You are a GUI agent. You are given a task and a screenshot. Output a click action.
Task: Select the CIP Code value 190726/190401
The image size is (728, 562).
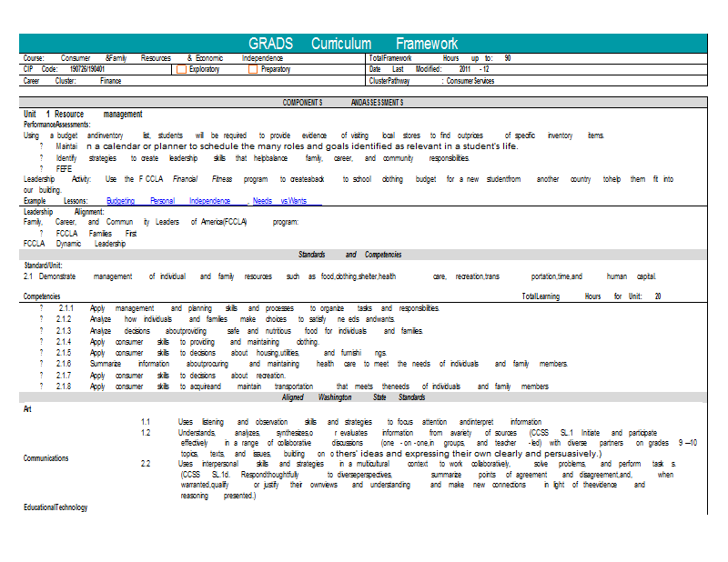pos(86,69)
